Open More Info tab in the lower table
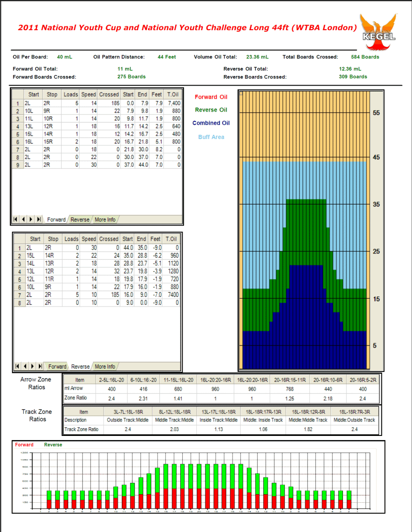Viewport: 412px width, 532px height. (105, 366)
